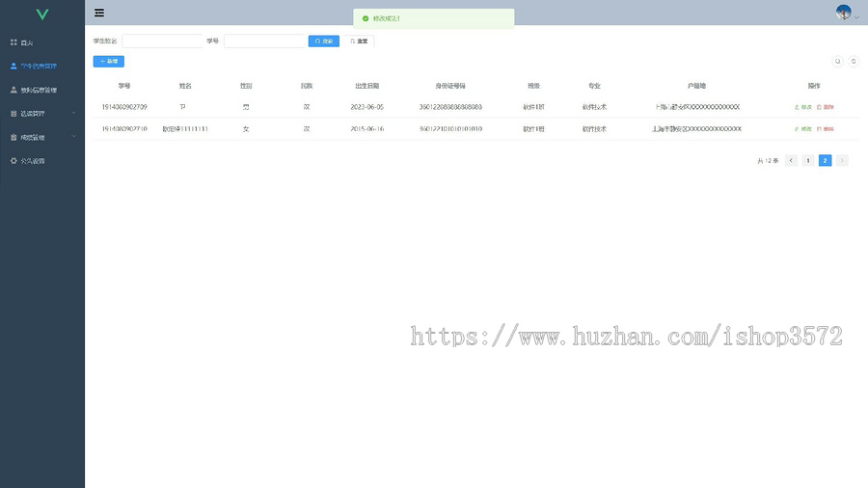
Task: Go to previous page arrow
Action: (x=791, y=160)
